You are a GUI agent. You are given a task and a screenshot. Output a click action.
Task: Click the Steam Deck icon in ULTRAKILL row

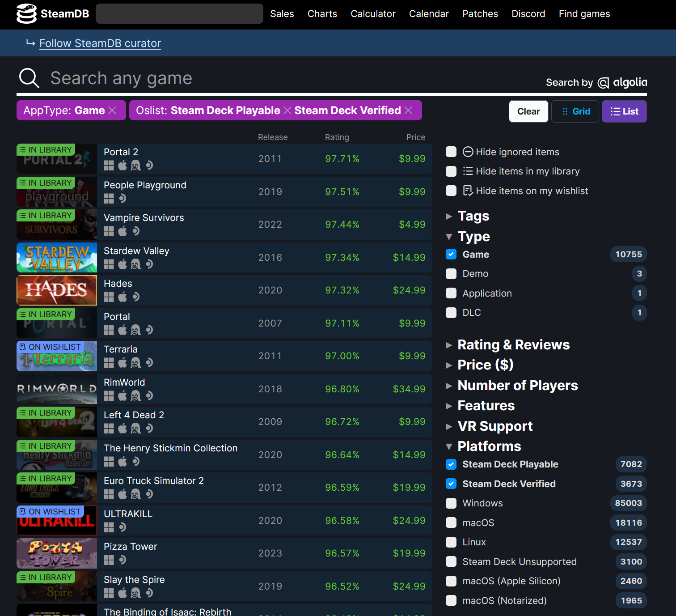(123, 527)
